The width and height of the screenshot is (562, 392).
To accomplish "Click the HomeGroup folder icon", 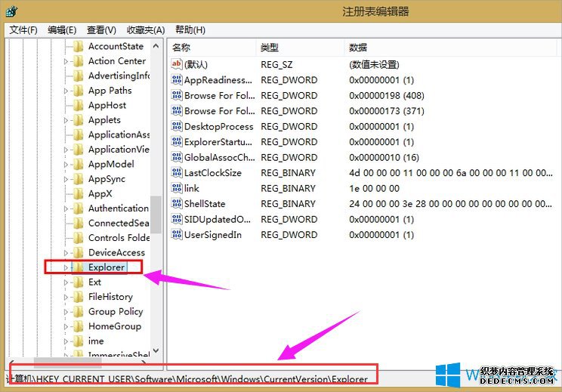I will point(78,326).
